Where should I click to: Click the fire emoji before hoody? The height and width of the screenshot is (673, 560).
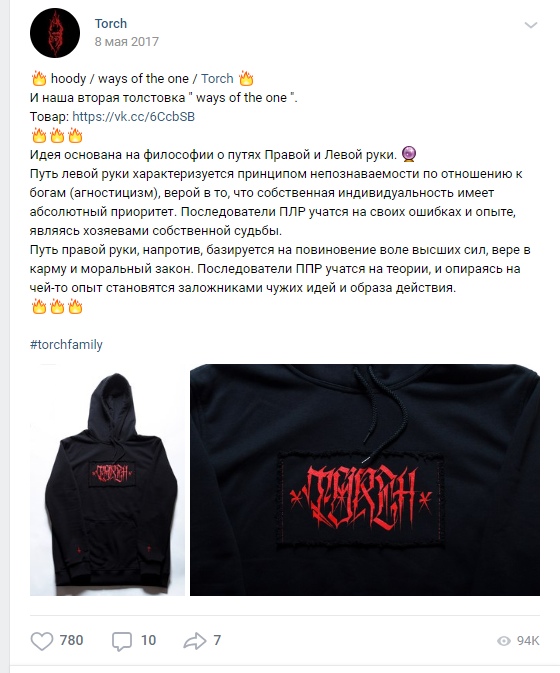pos(39,79)
